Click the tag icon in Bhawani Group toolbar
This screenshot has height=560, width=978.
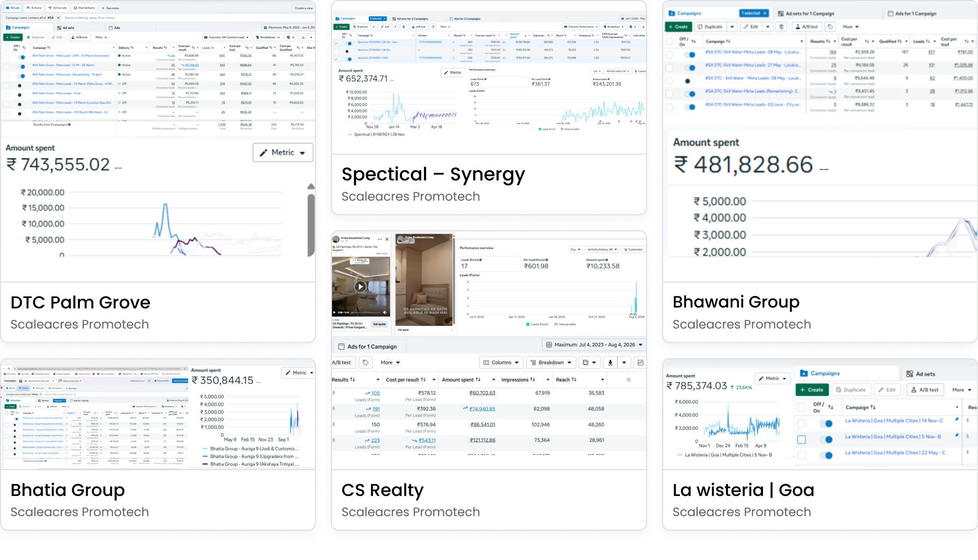point(830,27)
